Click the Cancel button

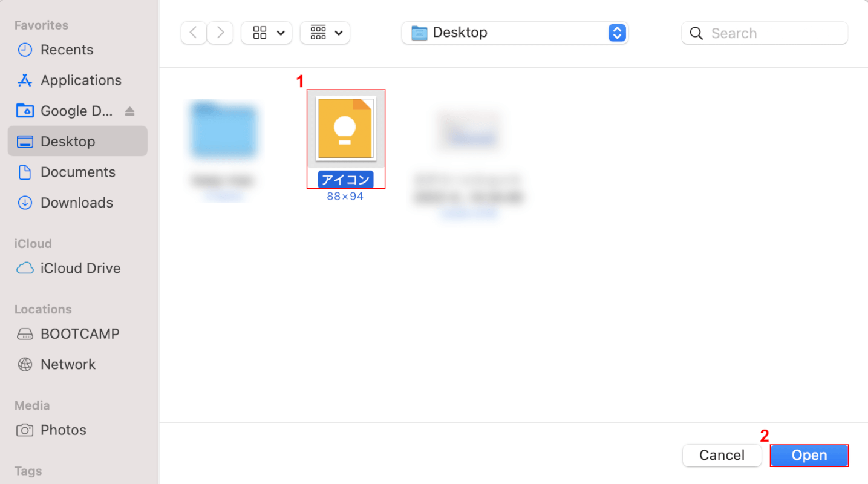click(722, 455)
